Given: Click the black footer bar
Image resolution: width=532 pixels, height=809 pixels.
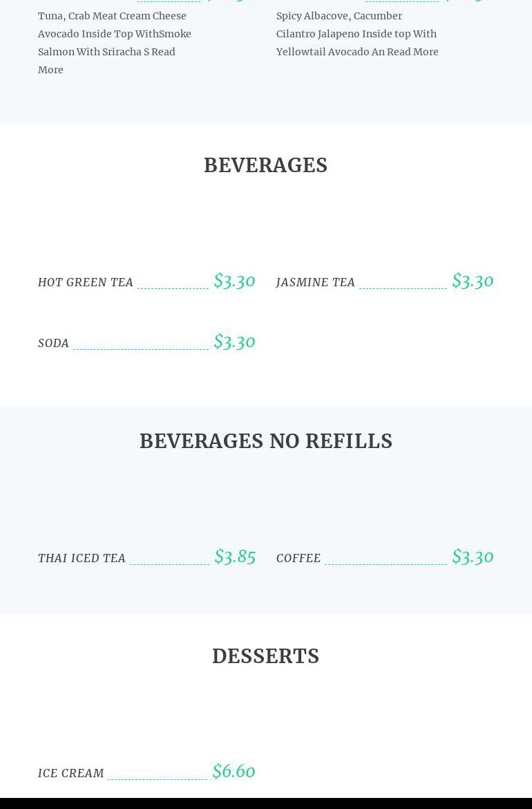Looking at the screenshot, I should (265, 803).
